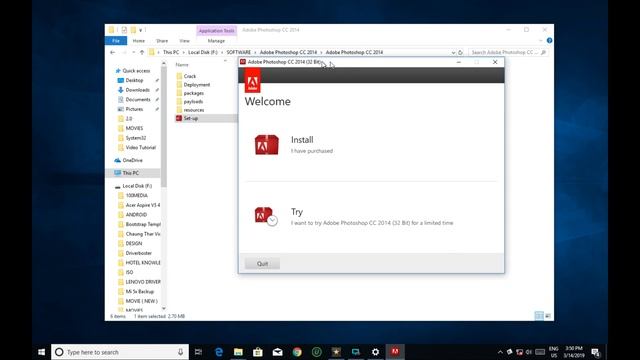Switch to details view icon in Explorer
Image resolution: width=640 pixels, height=360 pixels.
click(539, 316)
